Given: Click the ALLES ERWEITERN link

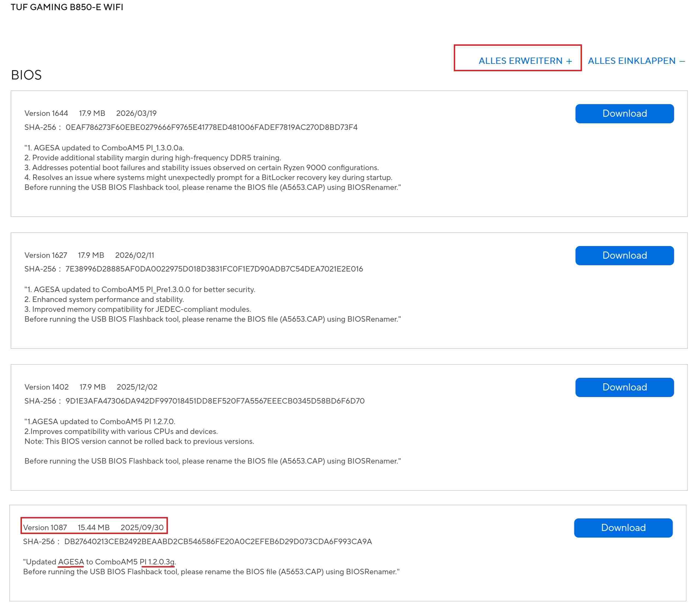Looking at the screenshot, I should click(x=520, y=61).
